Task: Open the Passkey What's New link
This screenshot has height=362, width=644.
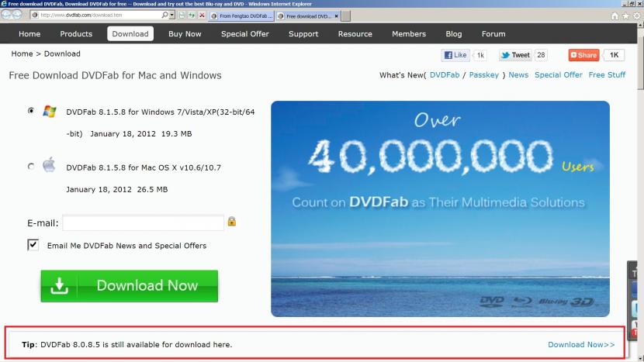Action: pos(484,75)
